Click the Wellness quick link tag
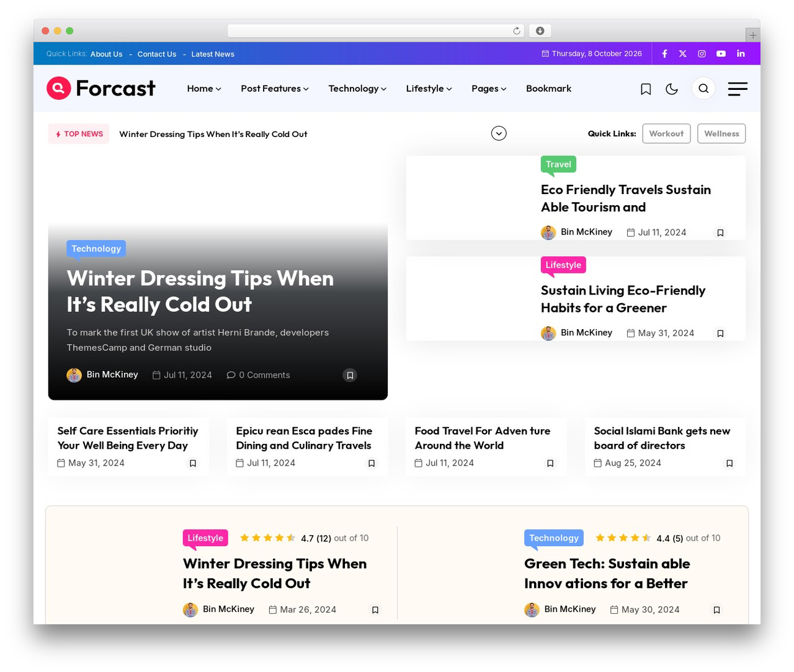The image size is (794, 672). pyautogui.click(x=721, y=133)
